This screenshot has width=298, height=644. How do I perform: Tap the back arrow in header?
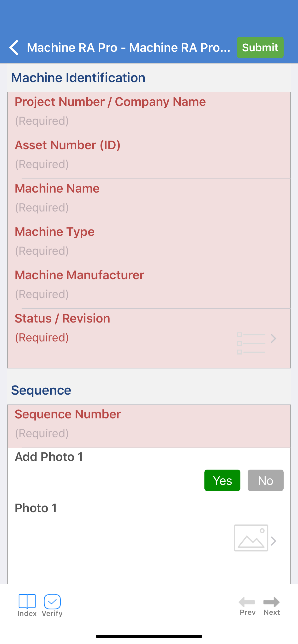(14, 47)
